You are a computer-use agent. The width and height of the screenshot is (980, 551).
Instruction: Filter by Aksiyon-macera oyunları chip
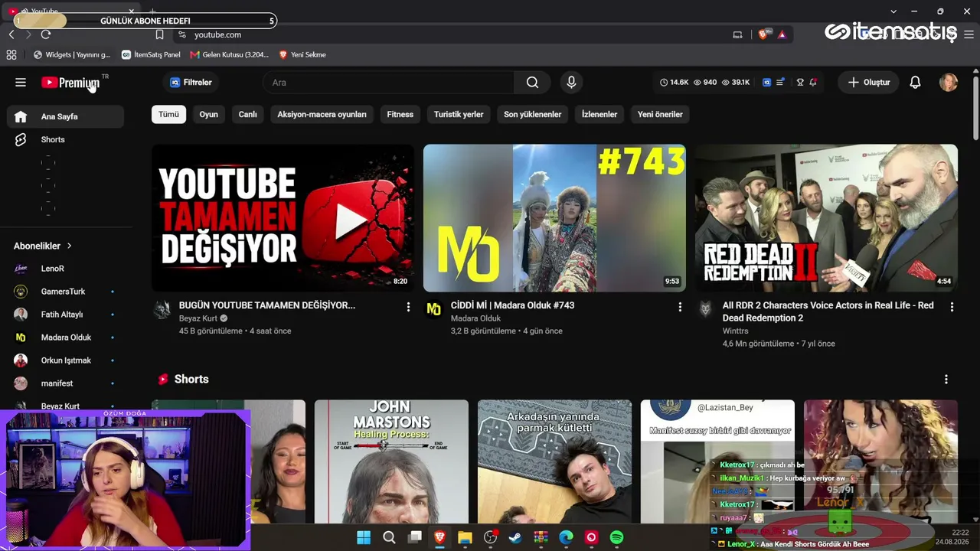(x=322, y=114)
